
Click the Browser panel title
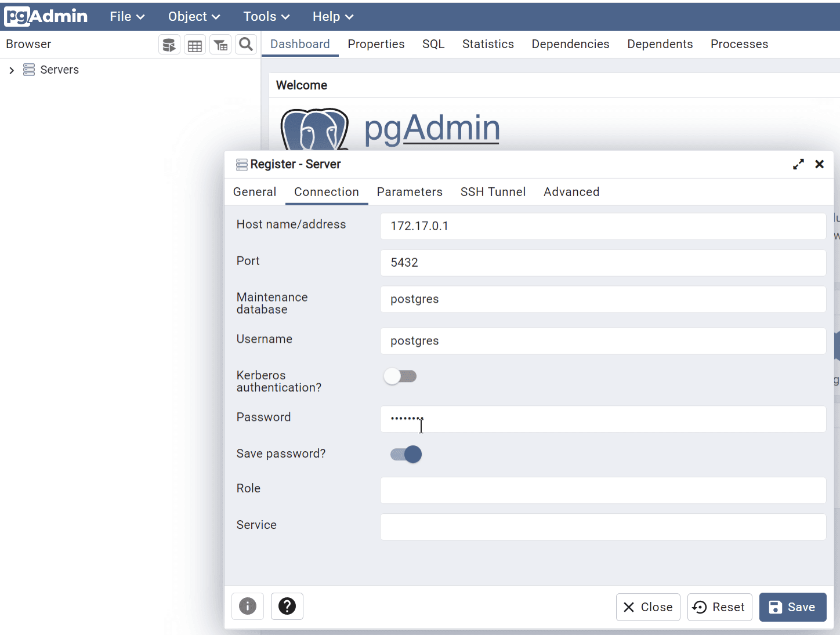(28, 44)
